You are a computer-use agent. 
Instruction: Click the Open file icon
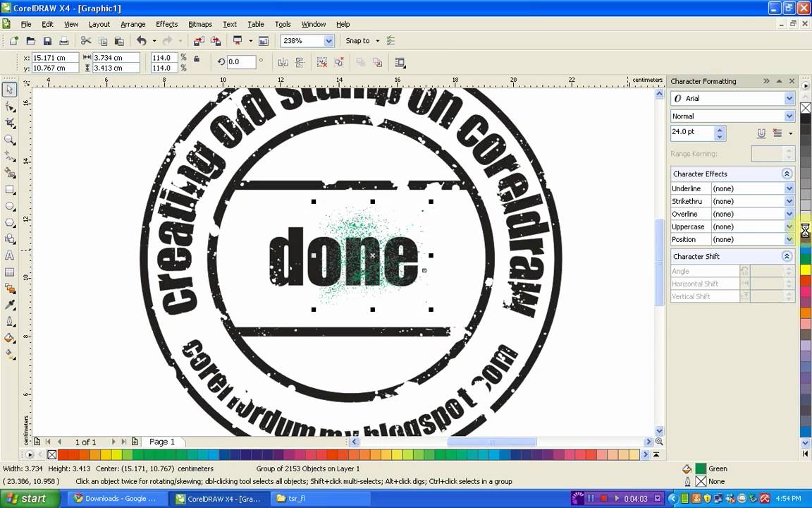[x=30, y=40]
